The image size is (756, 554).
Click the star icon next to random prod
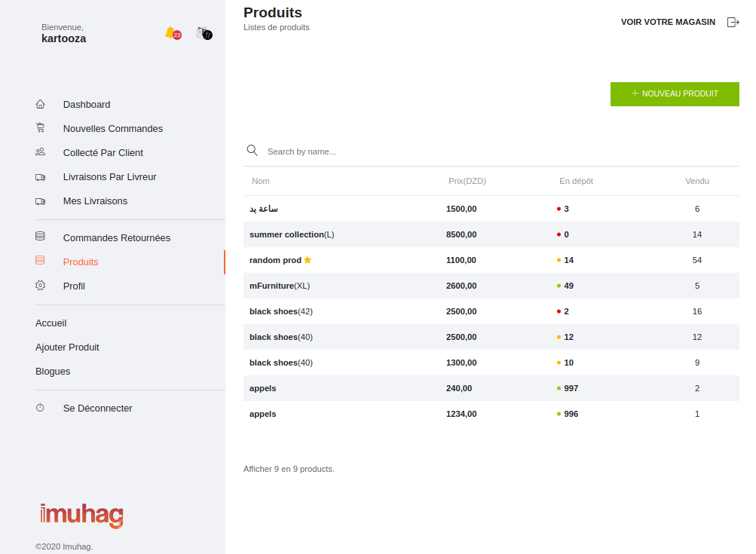coord(308,260)
